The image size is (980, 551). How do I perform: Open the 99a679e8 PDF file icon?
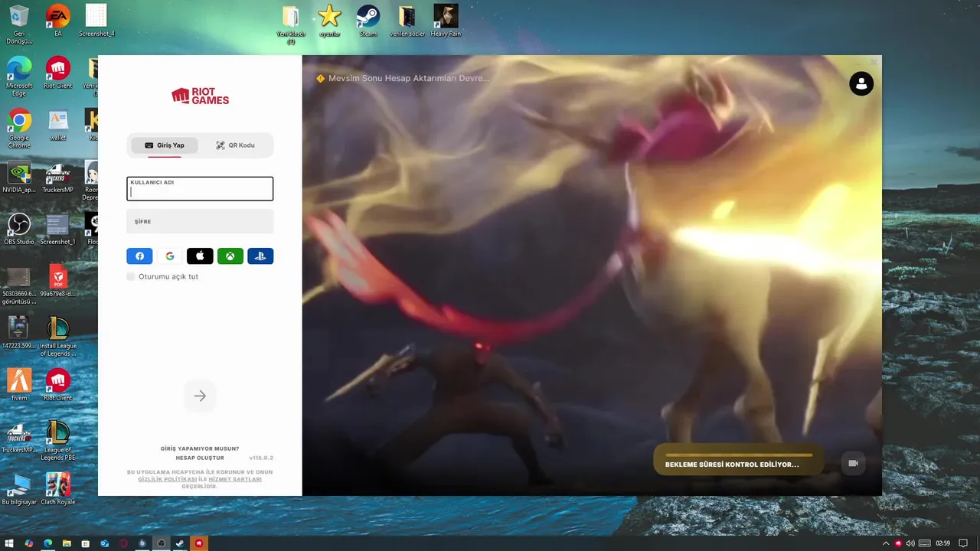tap(58, 281)
